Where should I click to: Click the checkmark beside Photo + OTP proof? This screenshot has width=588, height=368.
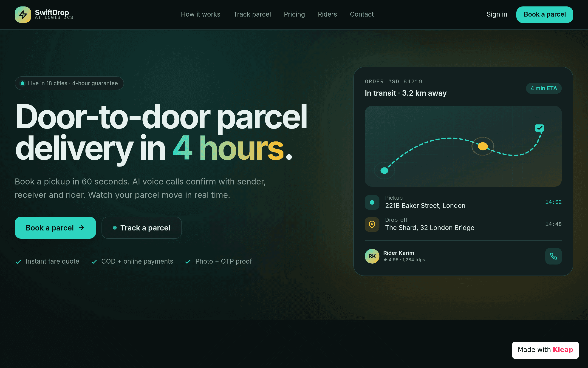point(188,262)
